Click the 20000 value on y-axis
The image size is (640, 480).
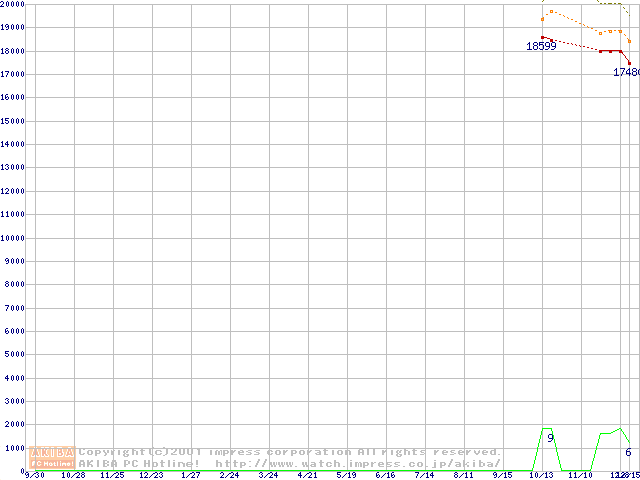tap(12, 5)
